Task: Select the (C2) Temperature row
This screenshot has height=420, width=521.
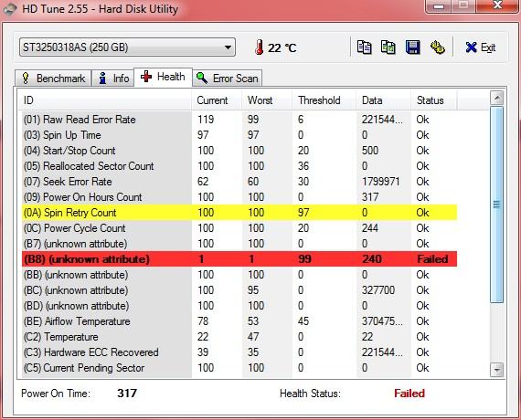Action: coord(239,337)
